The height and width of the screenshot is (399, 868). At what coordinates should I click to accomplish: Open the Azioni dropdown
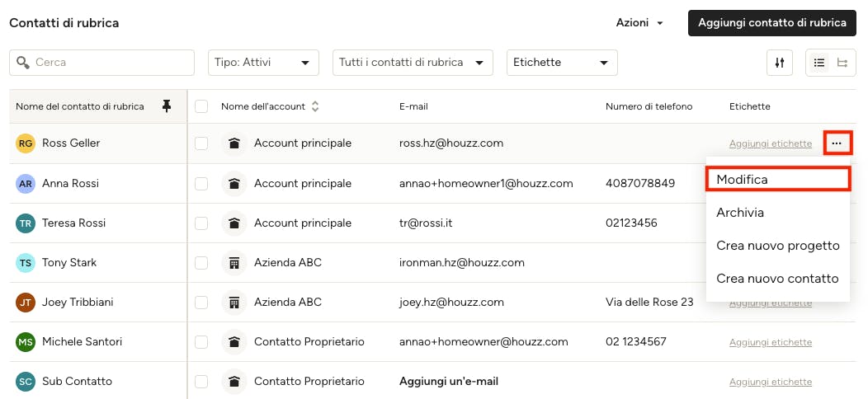coord(639,23)
